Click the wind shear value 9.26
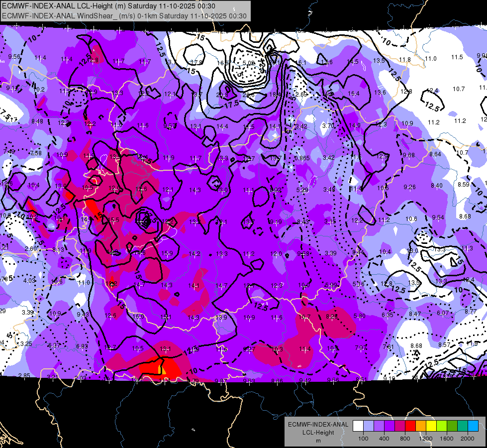This screenshot has width=487, height=448. (x=410, y=187)
